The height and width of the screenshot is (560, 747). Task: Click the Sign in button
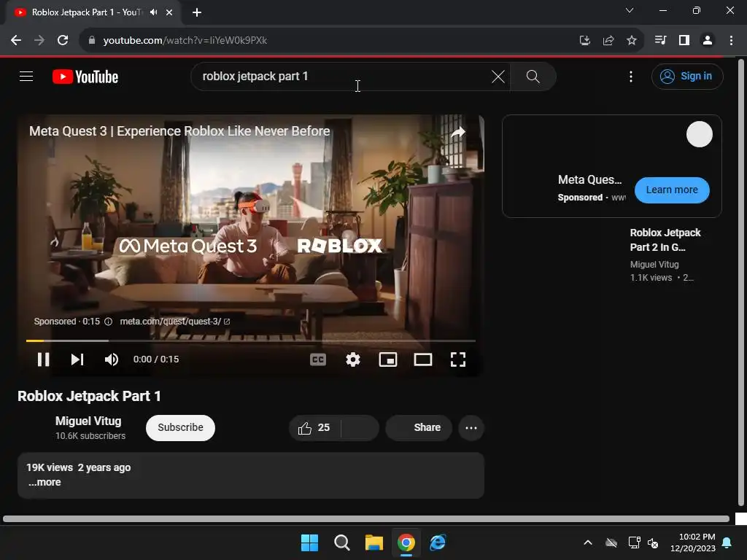(x=687, y=76)
